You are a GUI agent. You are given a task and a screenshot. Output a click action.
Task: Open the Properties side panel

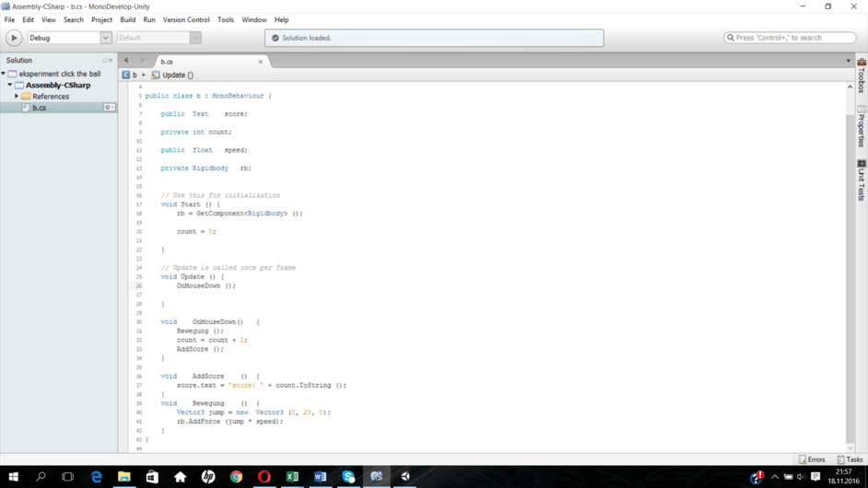pyautogui.click(x=862, y=127)
